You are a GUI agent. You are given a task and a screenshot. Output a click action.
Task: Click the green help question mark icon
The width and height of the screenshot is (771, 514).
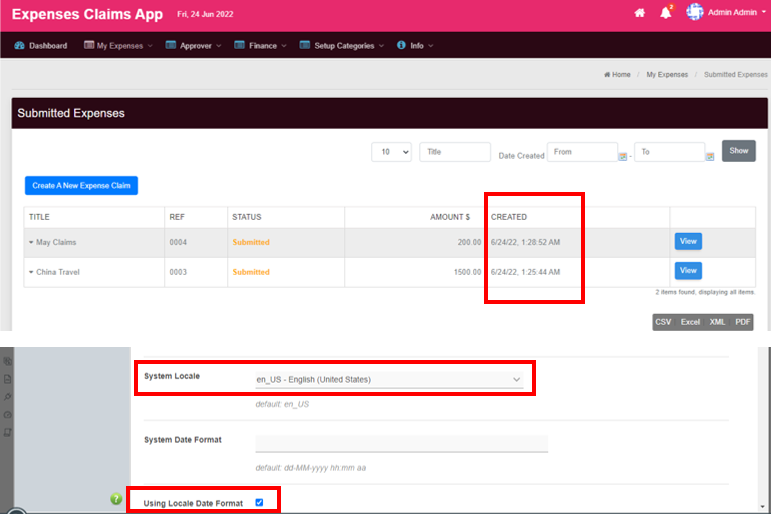[x=116, y=499]
